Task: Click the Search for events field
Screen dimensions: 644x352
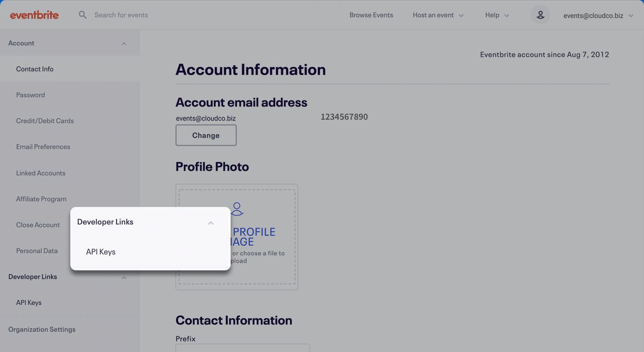Action: tap(121, 15)
